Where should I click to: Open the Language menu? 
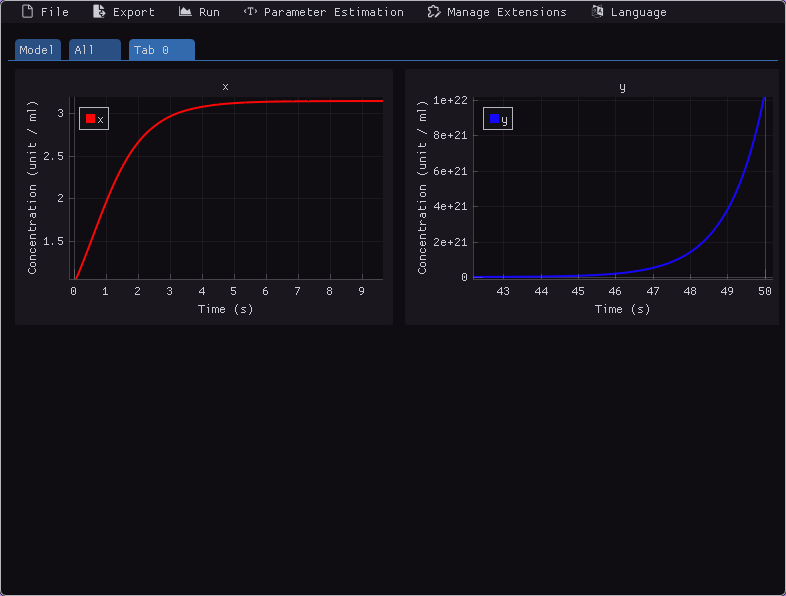pyautogui.click(x=629, y=12)
